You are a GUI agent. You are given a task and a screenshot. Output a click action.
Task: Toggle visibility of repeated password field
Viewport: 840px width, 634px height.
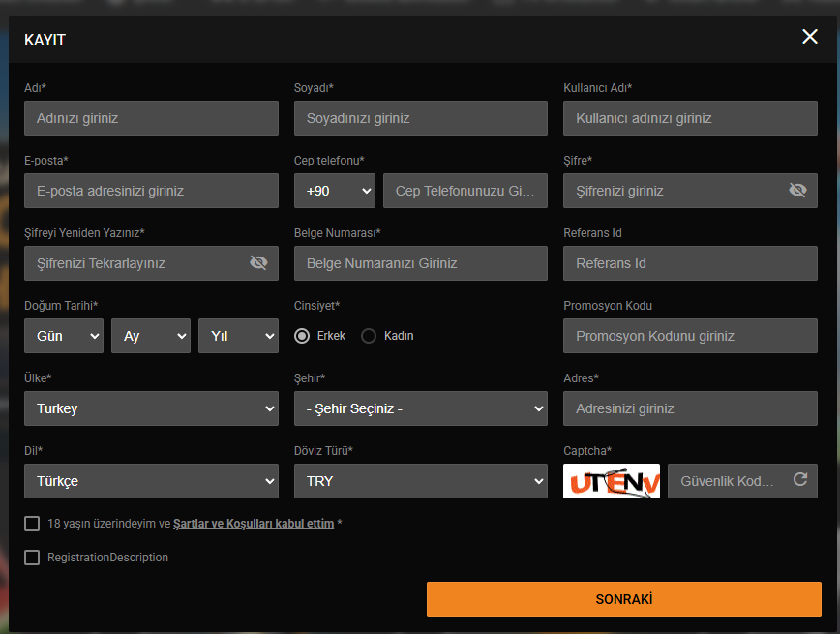258,262
